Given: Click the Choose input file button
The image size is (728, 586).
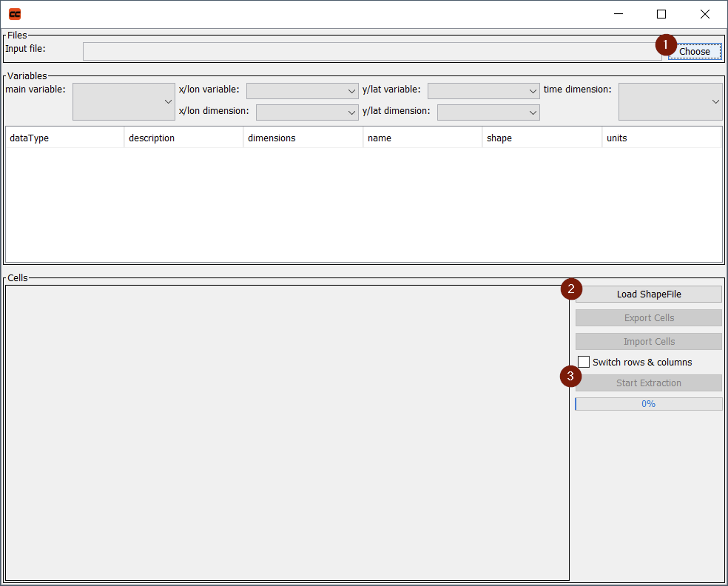Looking at the screenshot, I should 694,52.
